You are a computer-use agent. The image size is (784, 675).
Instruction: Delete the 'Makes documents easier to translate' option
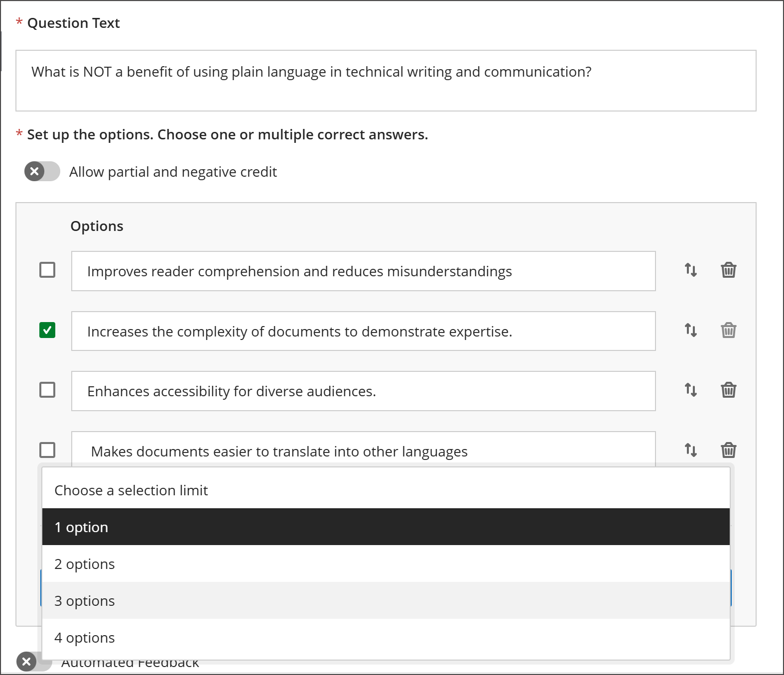[728, 450]
